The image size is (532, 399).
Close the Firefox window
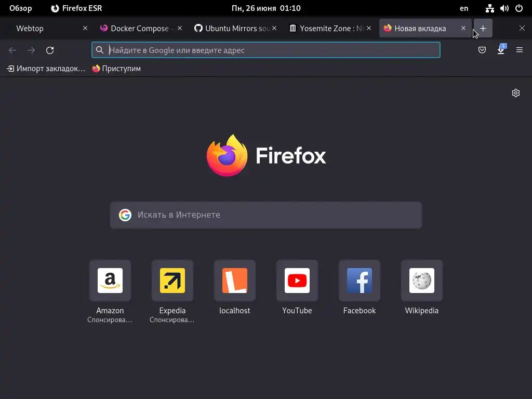[x=522, y=29]
